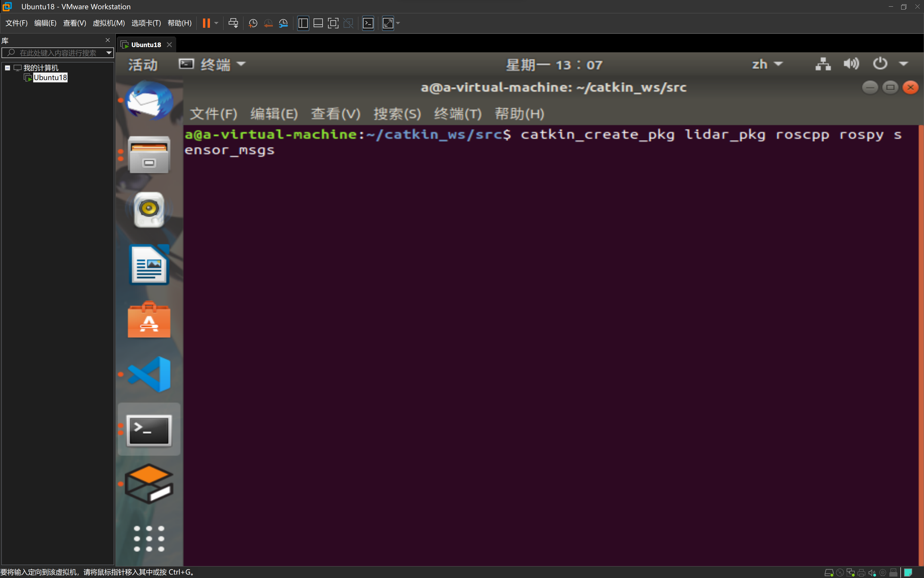Launch Rhythmbox speaker icon in dock
The image size is (924, 578).
click(149, 210)
